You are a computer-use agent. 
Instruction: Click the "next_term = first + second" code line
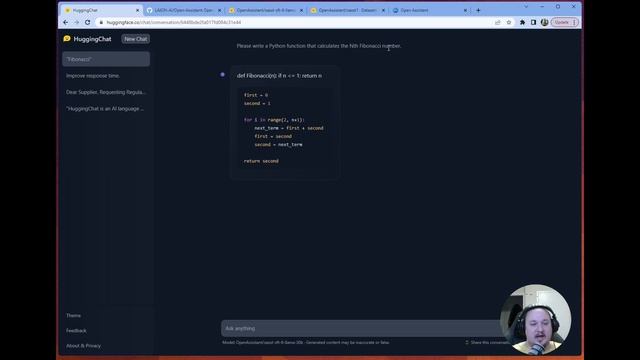(289, 128)
